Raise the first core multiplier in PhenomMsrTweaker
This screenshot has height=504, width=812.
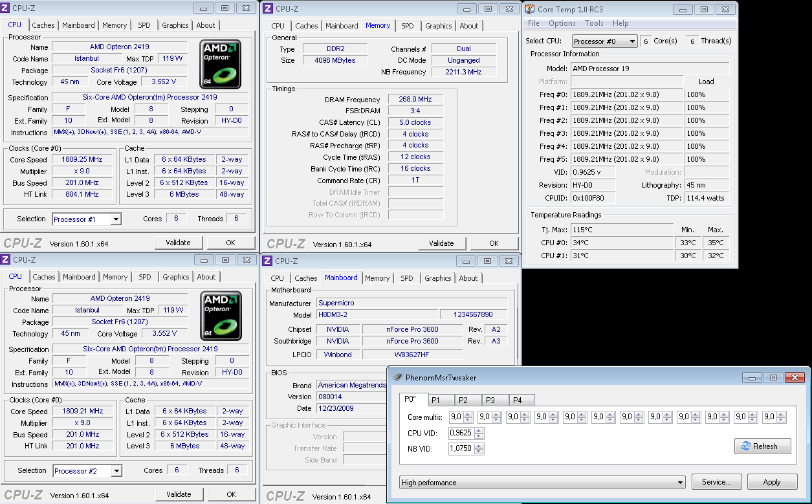468,415
